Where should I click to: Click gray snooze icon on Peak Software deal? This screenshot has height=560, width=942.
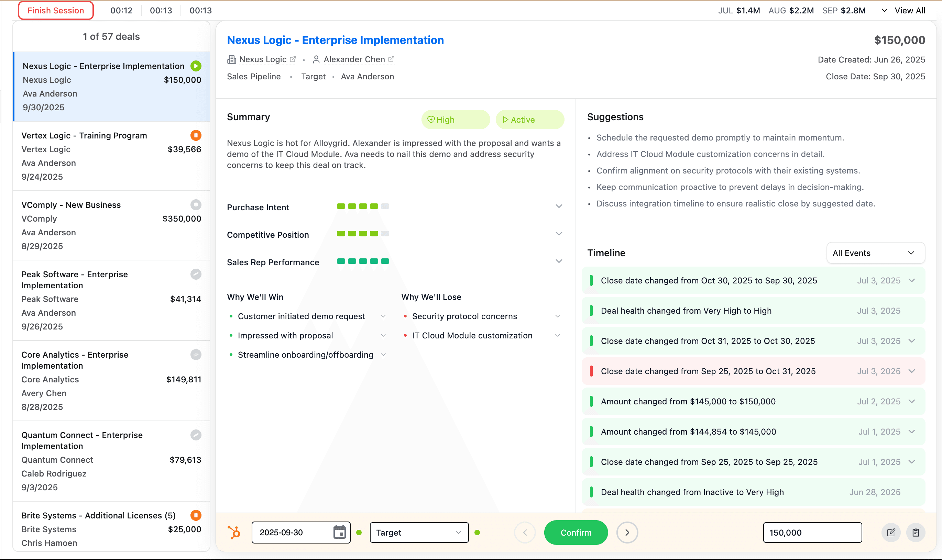tap(196, 274)
